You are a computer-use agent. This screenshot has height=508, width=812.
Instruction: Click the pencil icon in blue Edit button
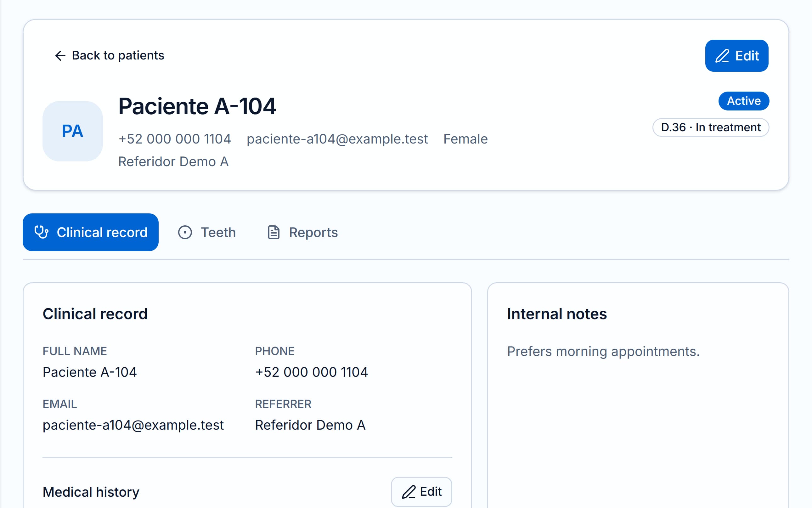pyautogui.click(x=722, y=56)
